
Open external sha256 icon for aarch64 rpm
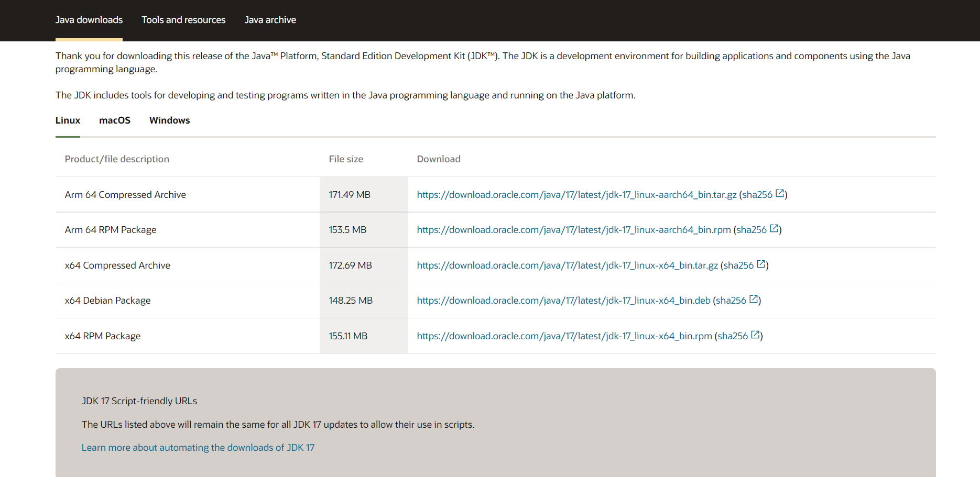pyautogui.click(x=774, y=229)
